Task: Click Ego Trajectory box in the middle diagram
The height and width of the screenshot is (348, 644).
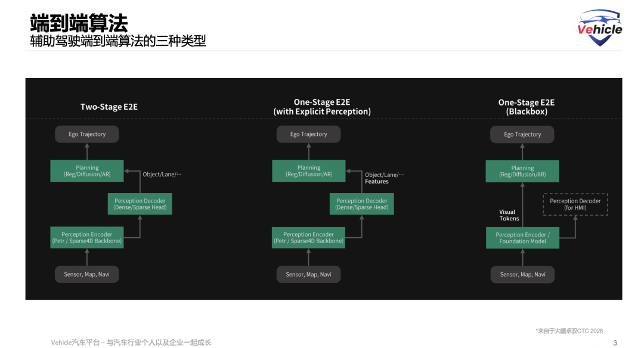Action: tap(308, 135)
